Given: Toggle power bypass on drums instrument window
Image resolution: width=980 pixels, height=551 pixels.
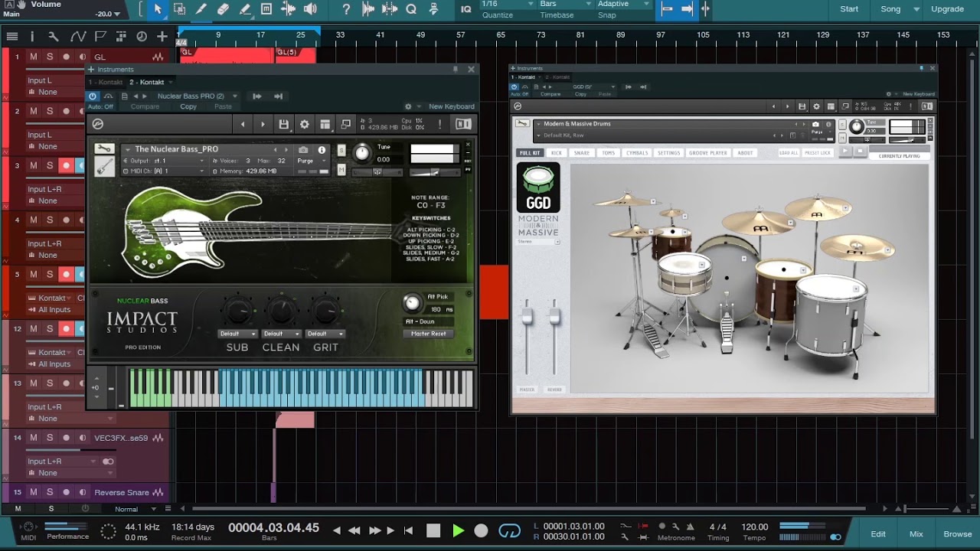Looking at the screenshot, I should [516, 87].
